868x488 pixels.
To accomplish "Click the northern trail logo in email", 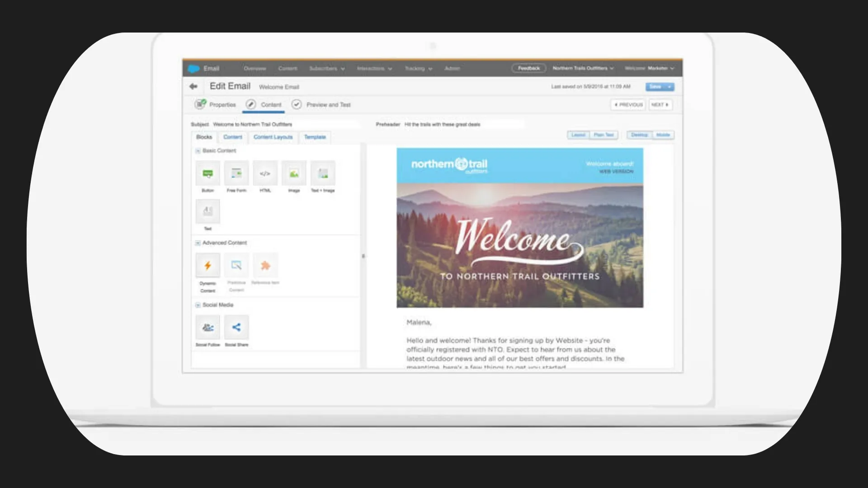I will click(x=449, y=165).
